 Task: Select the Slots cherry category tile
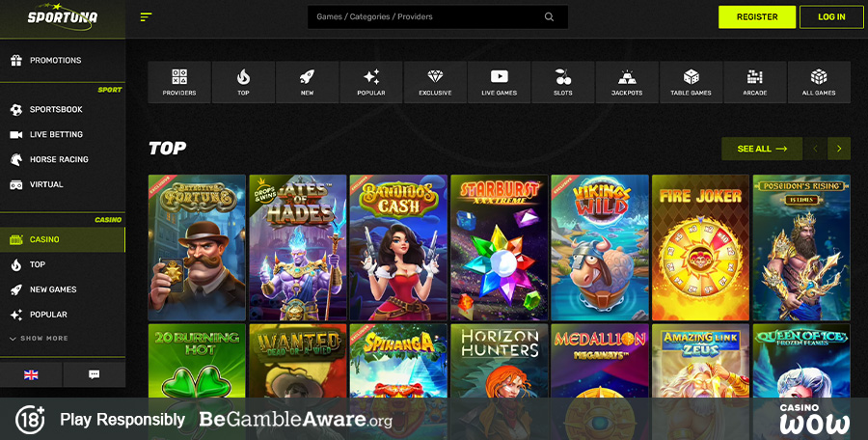click(x=563, y=82)
